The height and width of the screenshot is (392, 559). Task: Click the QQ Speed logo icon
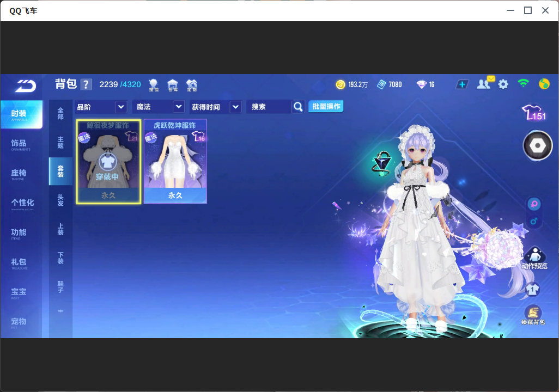coord(26,86)
